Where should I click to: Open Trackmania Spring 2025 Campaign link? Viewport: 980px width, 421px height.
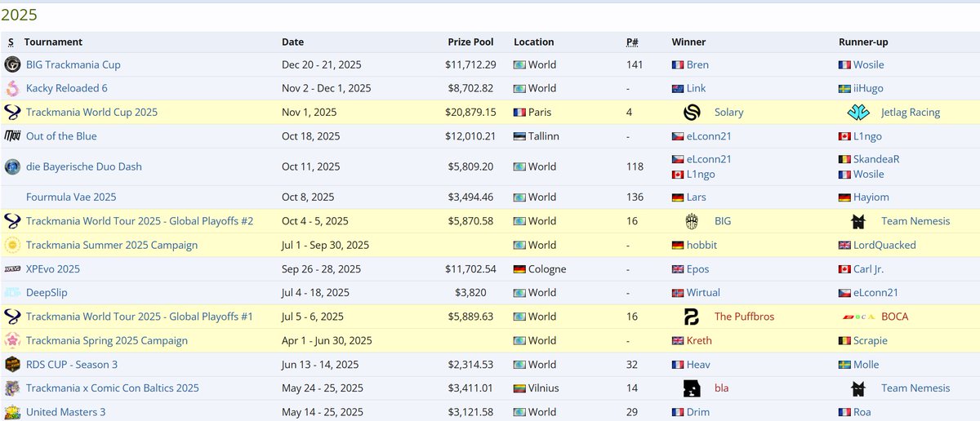click(107, 340)
